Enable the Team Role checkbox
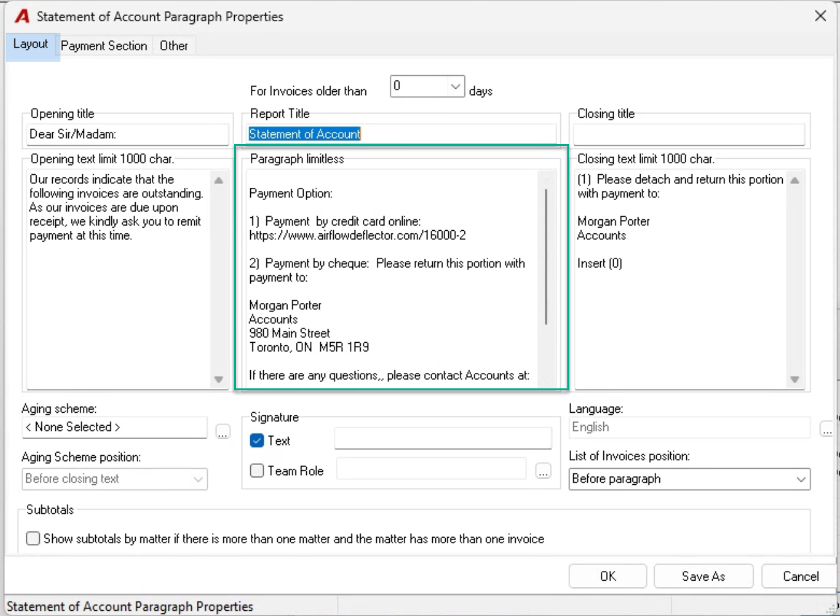This screenshot has width=840, height=616. 257,471
